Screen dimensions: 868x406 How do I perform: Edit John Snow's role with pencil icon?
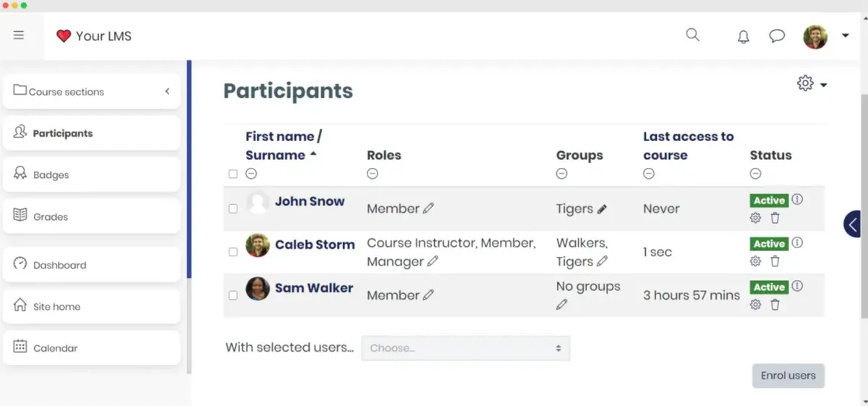coord(428,208)
